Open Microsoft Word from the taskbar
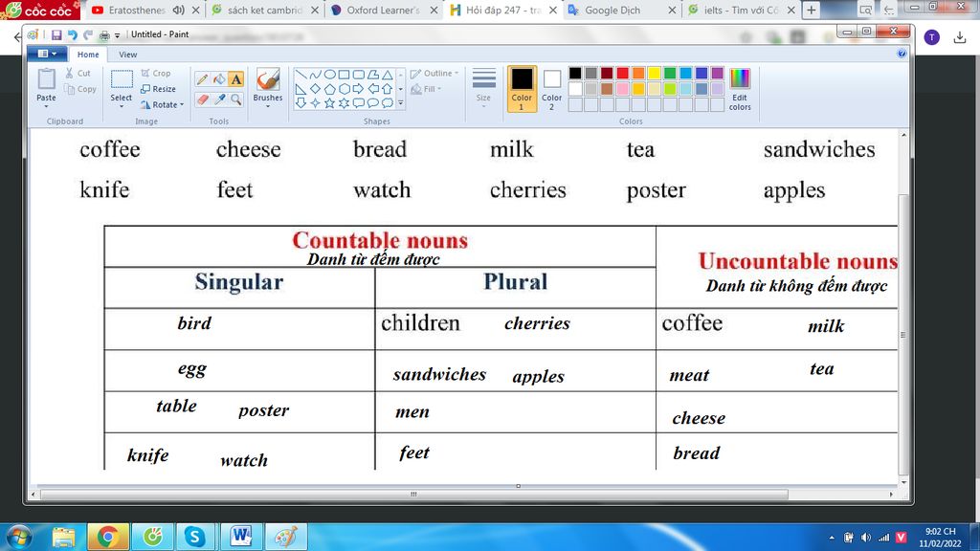This screenshot has height=551, width=980. (x=240, y=537)
